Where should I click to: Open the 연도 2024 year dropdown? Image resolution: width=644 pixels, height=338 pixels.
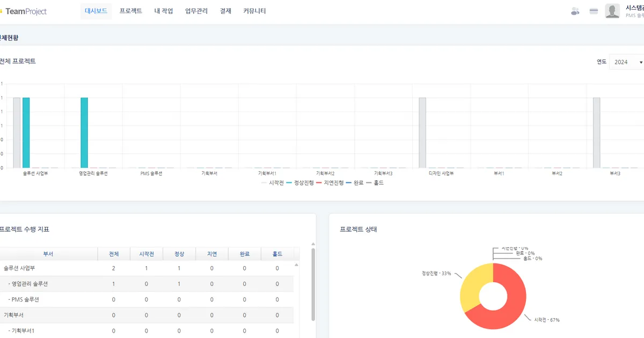[627, 62]
